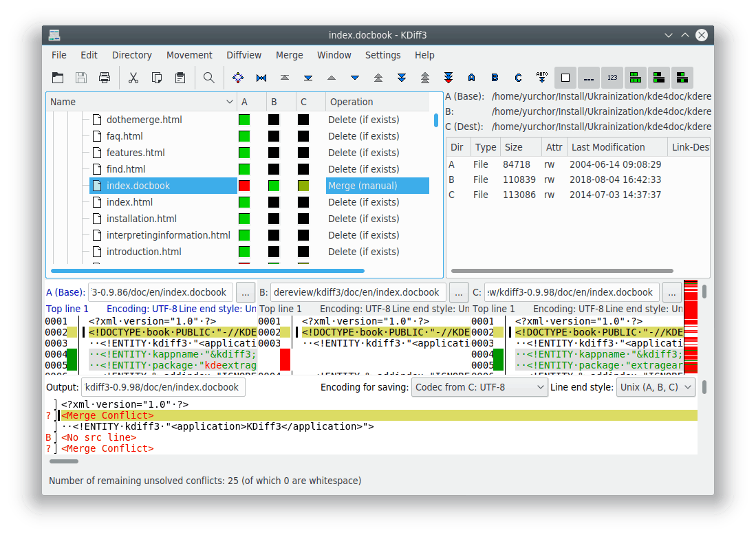Click the Save floppy disk icon

coord(81,78)
